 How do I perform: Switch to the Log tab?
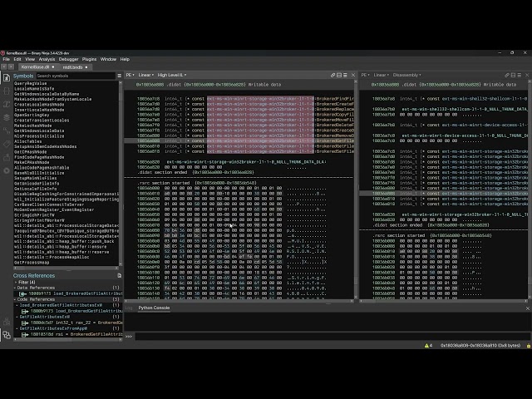click(129, 308)
